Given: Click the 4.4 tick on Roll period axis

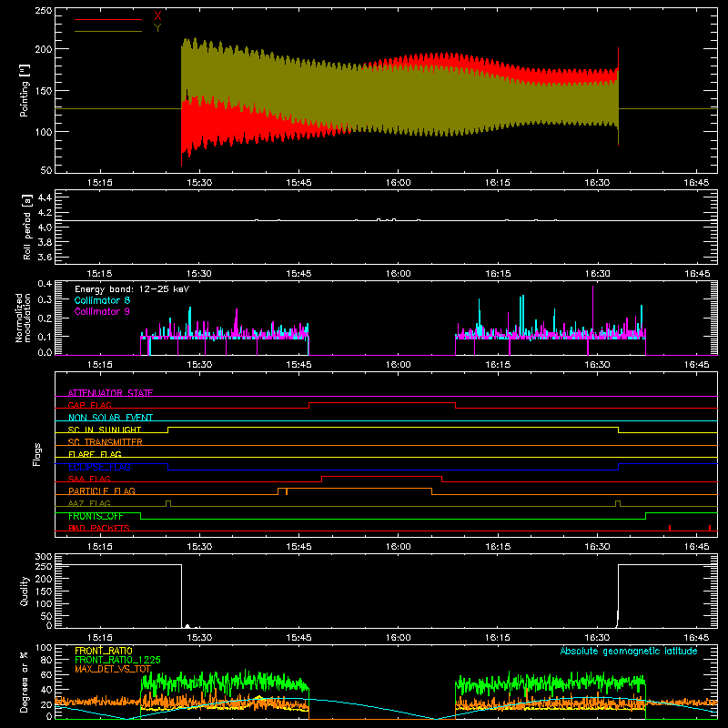Looking at the screenshot, I should [x=45, y=197].
